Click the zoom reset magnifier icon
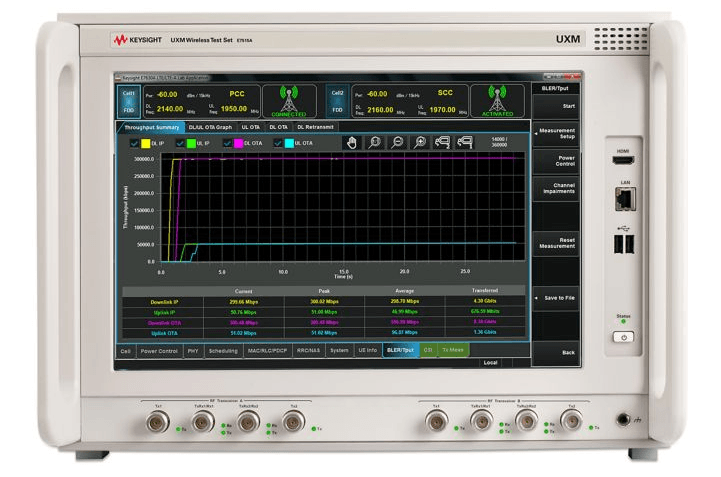721x477 pixels. [374, 143]
